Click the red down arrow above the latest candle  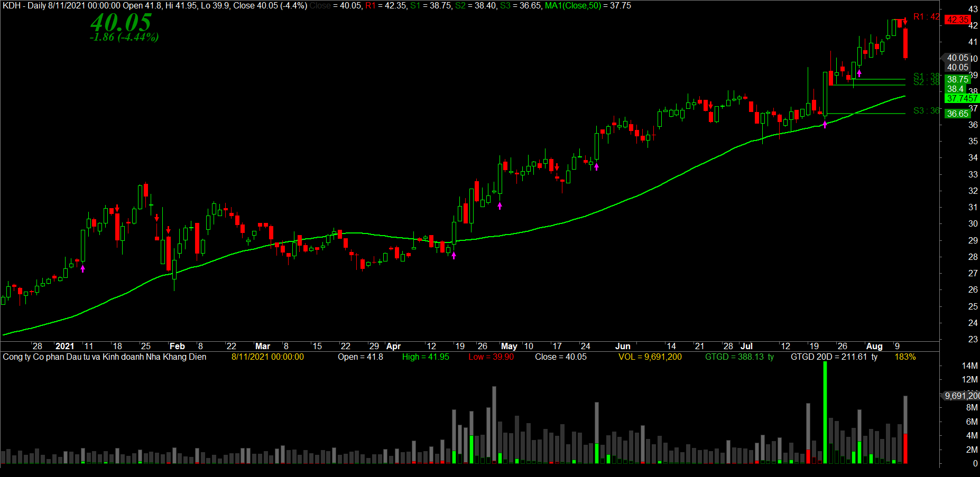[904, 22]
